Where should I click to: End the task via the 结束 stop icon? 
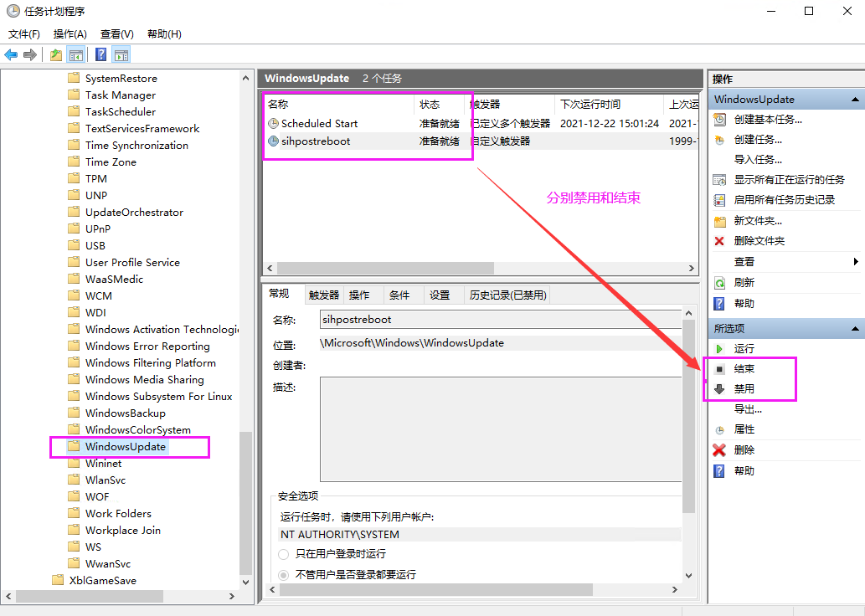718,367
